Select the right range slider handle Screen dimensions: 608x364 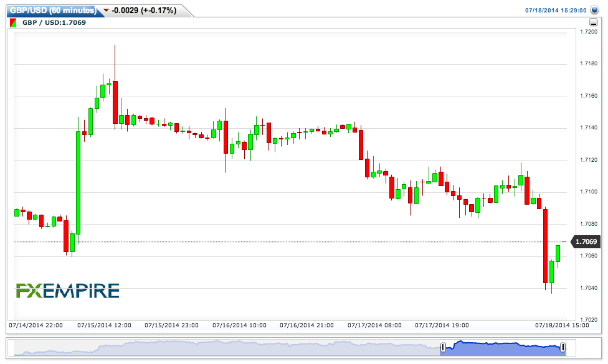(563, 347)
